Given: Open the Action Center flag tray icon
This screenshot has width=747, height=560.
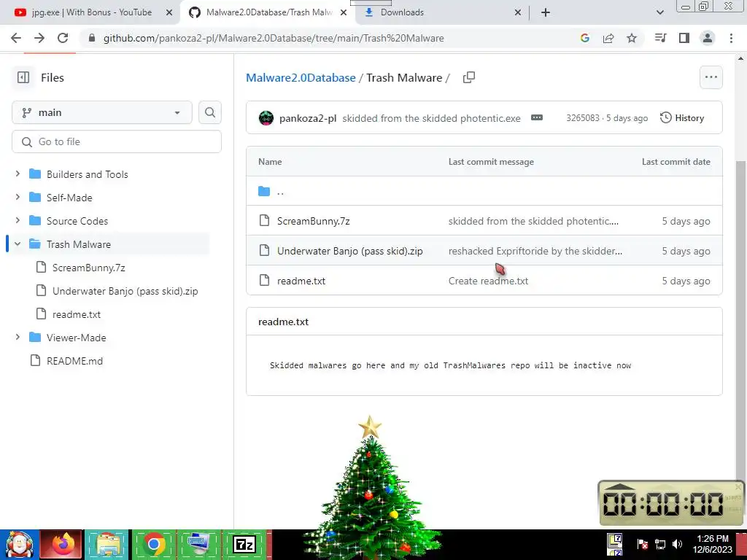Looking at the screenshot, I should [x=642, y=544].
